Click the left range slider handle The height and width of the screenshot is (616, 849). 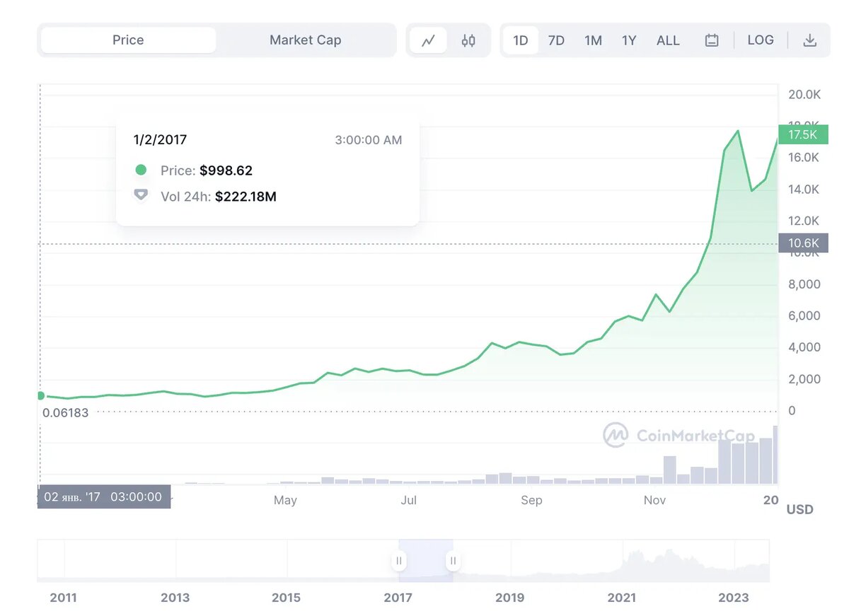click(399, 561)
